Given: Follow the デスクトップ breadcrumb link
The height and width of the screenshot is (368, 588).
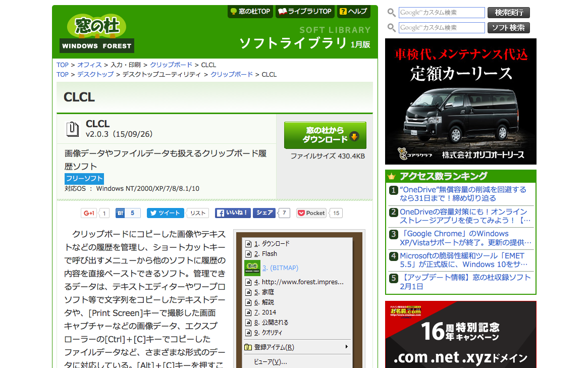Looking at the screenshot, I should [x=95, y=74].
